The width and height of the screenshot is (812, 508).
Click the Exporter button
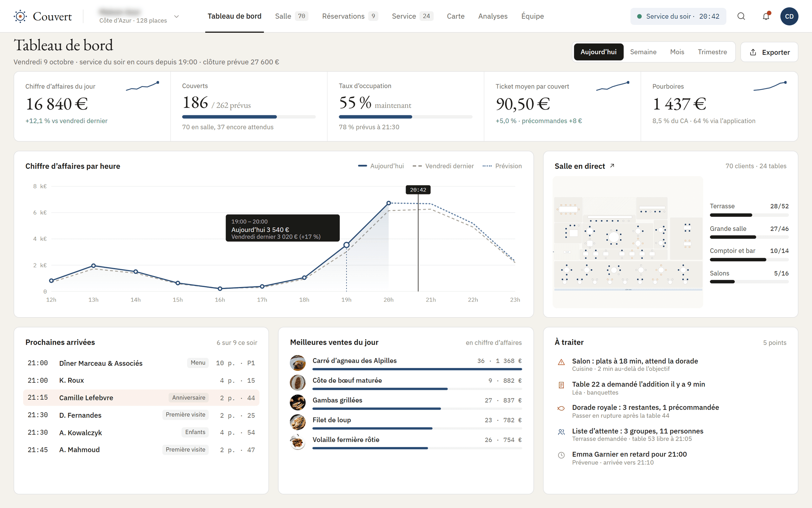769,52
